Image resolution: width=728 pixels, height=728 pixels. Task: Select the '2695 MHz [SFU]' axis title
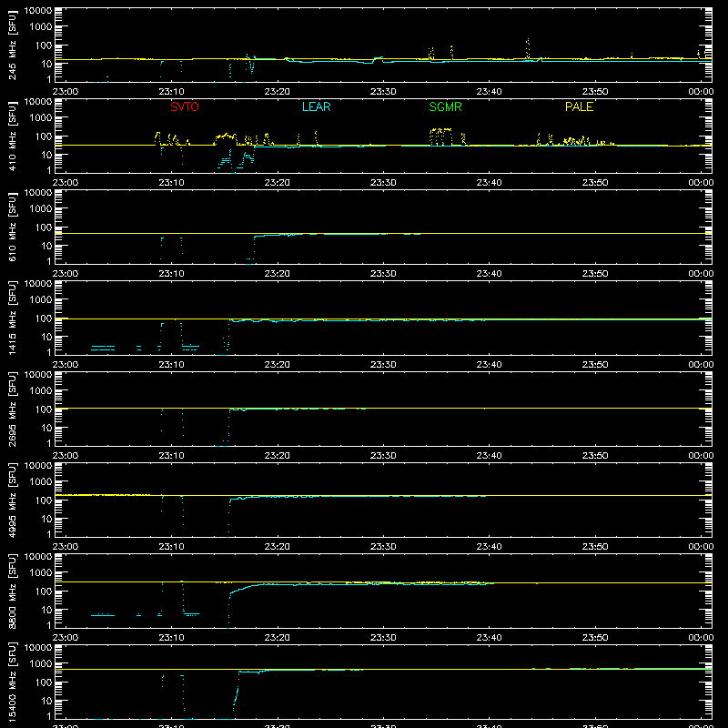point(13,409)
